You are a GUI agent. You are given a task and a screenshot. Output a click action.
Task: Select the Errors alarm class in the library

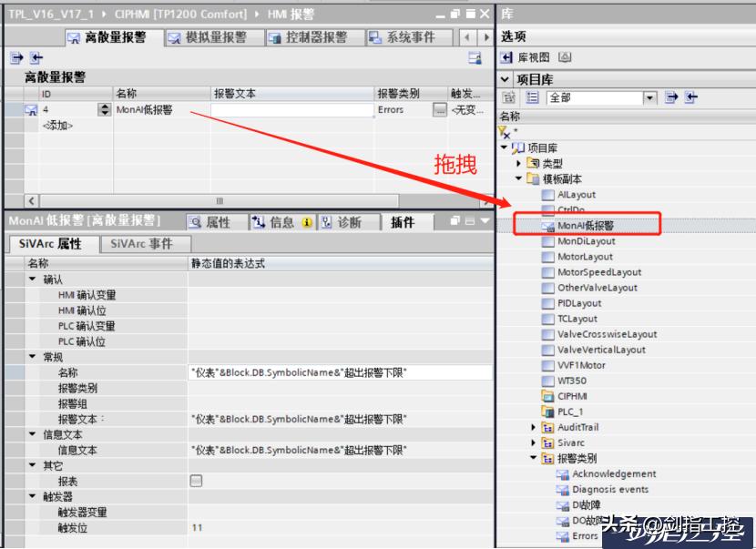(587, 535)
